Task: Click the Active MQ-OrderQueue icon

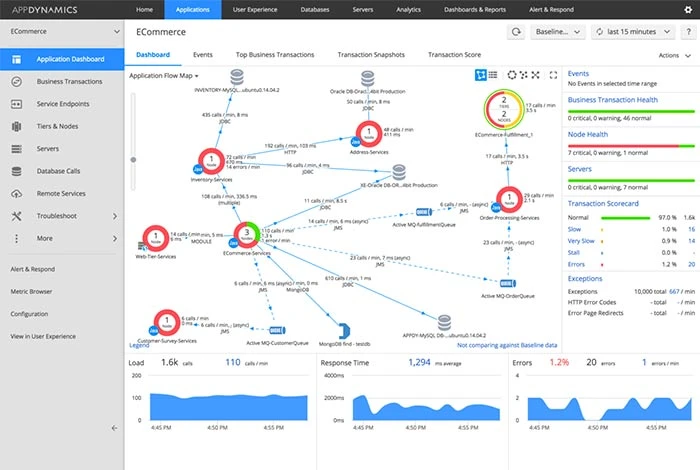Action: click(x=508, y=283)
